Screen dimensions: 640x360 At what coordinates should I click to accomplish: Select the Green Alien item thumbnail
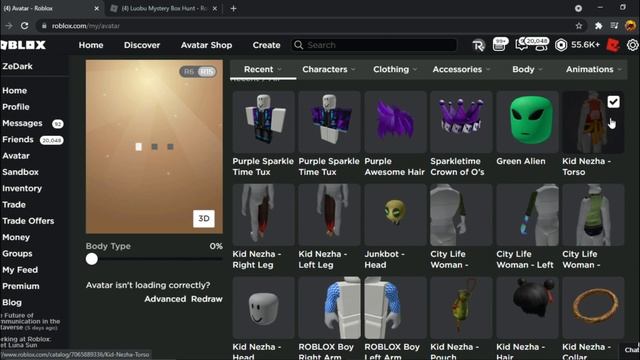527,122
